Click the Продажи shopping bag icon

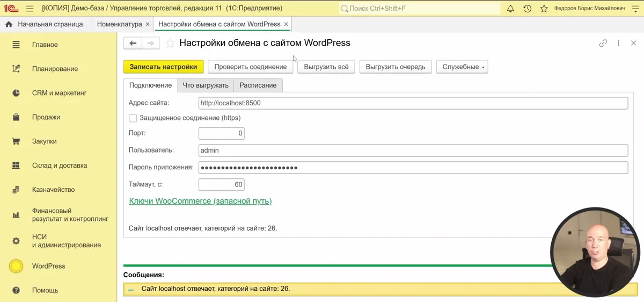click(16, 117)
